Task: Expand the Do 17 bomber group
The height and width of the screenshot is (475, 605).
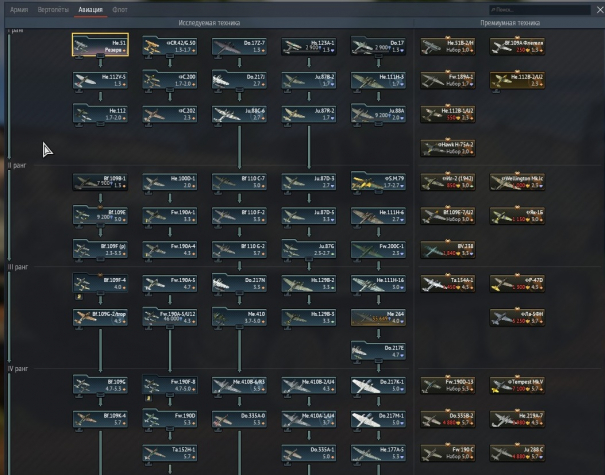Action: [x=378, y=46]
